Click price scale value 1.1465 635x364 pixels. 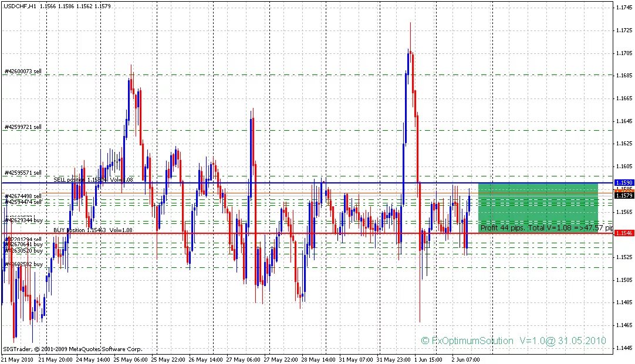tap(624, 325)
